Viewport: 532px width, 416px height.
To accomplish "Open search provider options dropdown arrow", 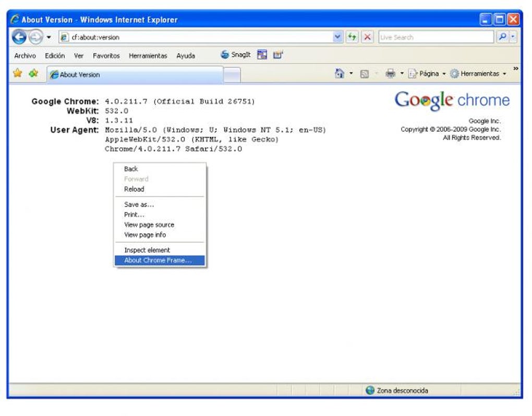I will pyautogui.click(x=513, y=37).
